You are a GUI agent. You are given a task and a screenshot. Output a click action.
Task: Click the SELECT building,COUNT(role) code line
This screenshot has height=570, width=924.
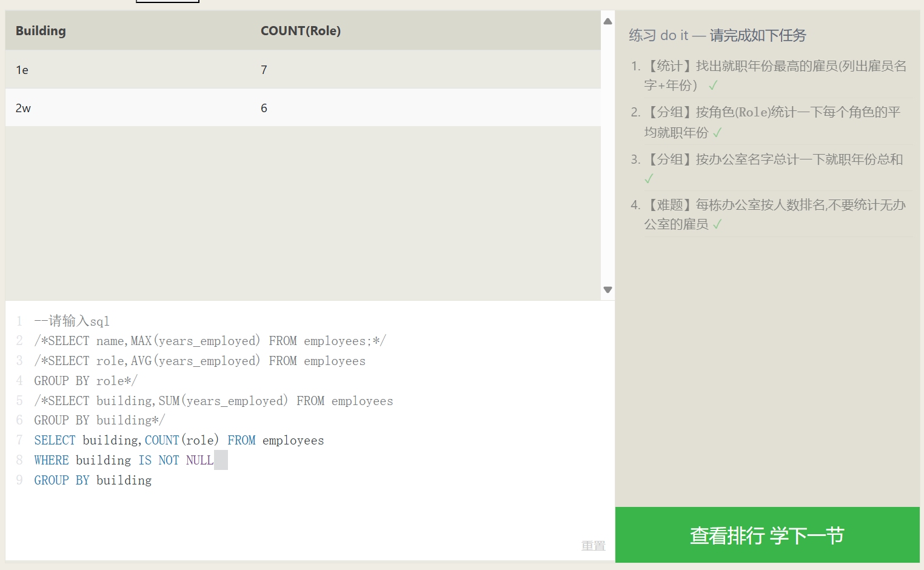click(179, 440)
